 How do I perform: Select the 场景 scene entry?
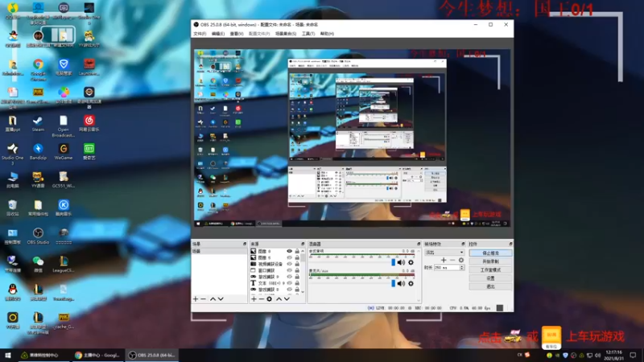pos(219,251)
